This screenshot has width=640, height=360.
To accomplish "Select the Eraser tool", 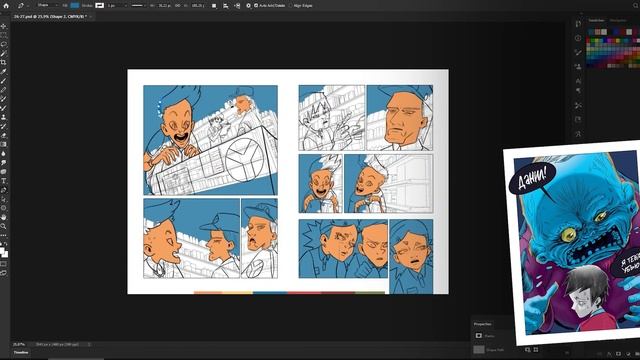I will point(4,135).
